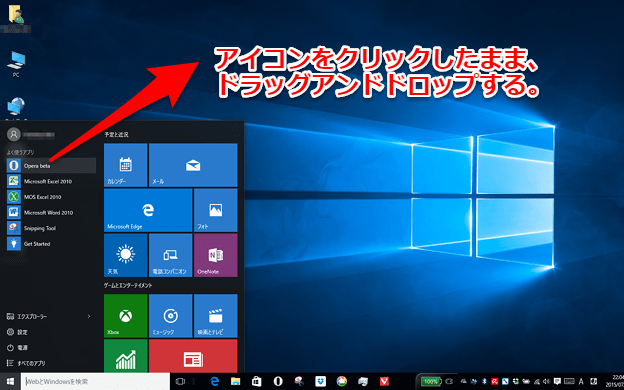Click the よく使うアプリ heading
The height and width of the screenshot is (390, 624).
coord(20,152)
